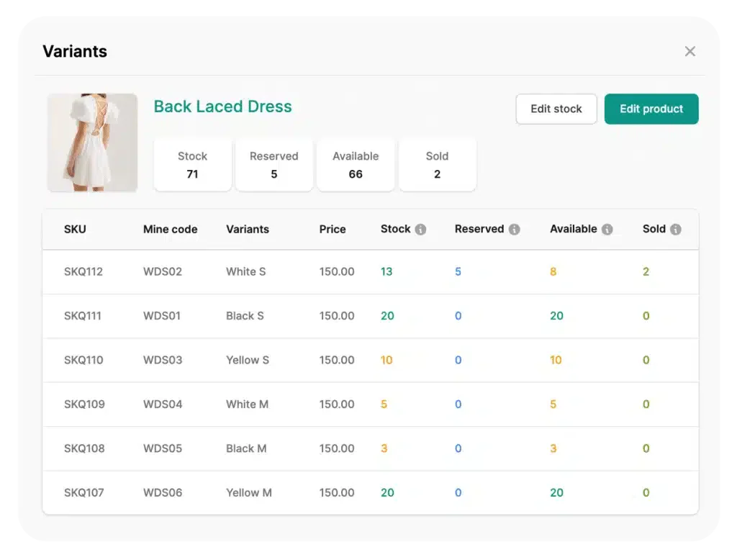
Task: Click the Price column header
Action: coord(333,230)
